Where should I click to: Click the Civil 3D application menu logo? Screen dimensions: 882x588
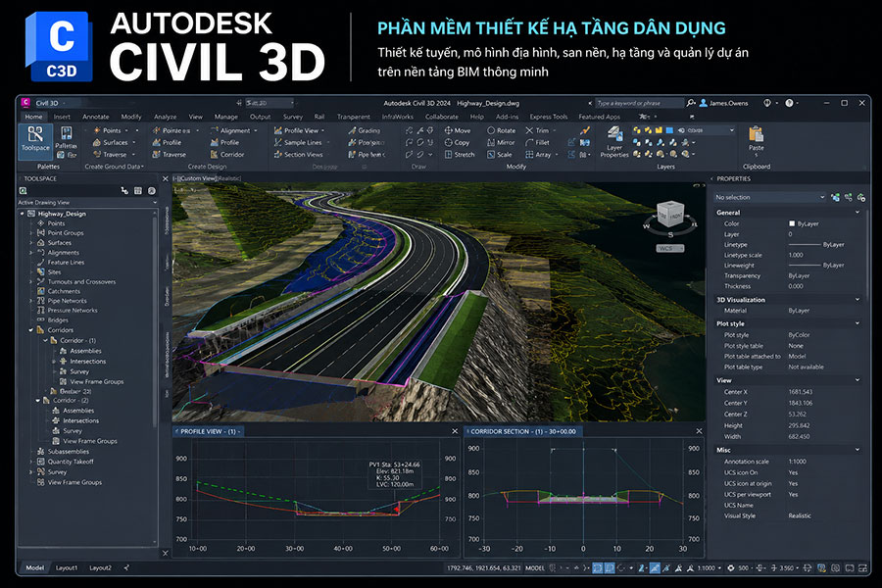click(25, 103)
